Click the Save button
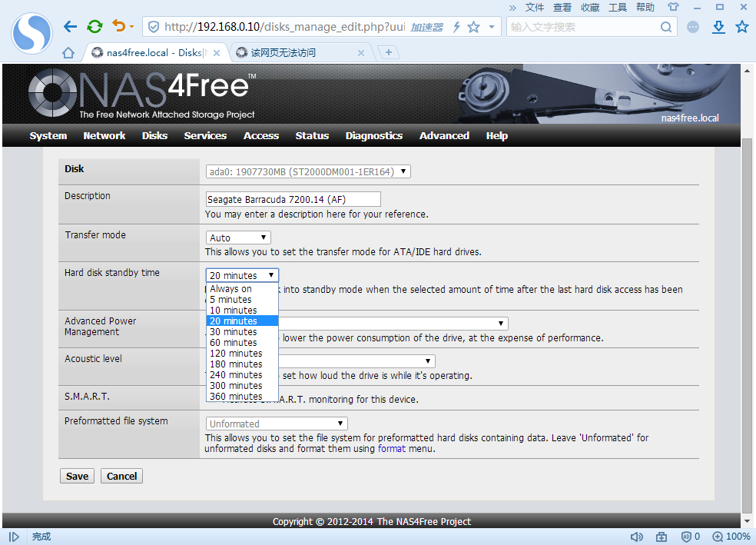Screen dimensions: 756x545 point(77,476)
